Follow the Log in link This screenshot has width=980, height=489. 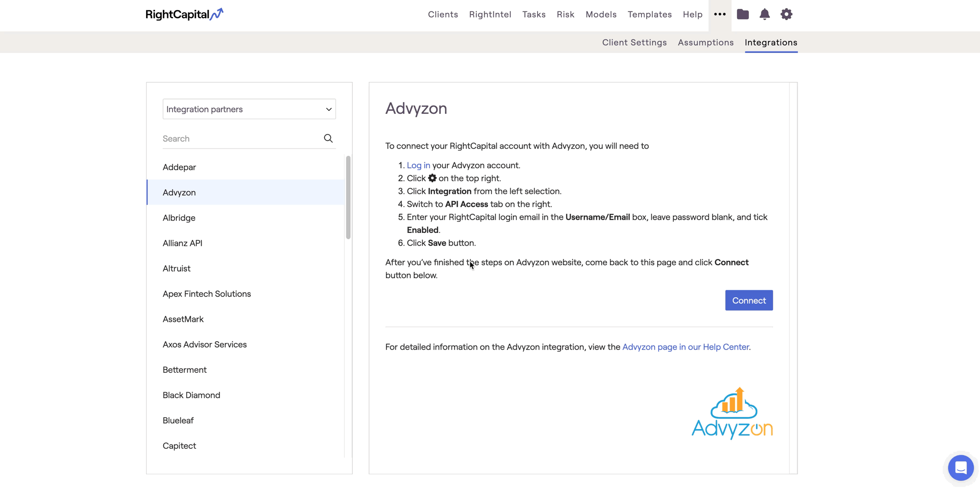tap(418, 166)
